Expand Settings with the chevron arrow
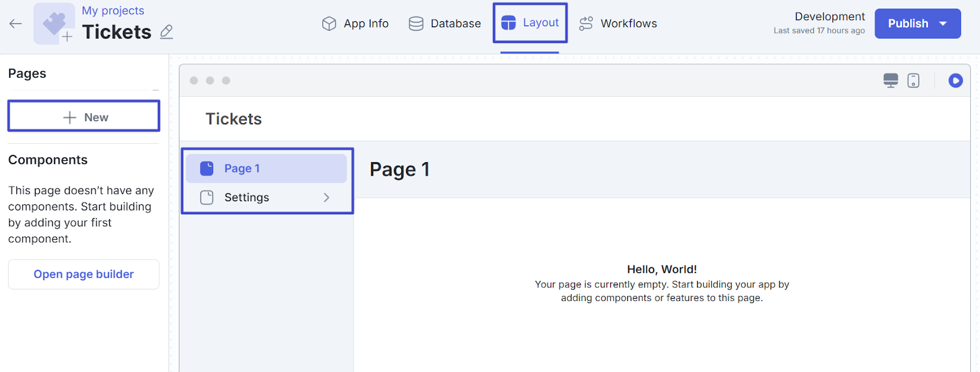Screen dimensions: 980x372 (326, 198)
